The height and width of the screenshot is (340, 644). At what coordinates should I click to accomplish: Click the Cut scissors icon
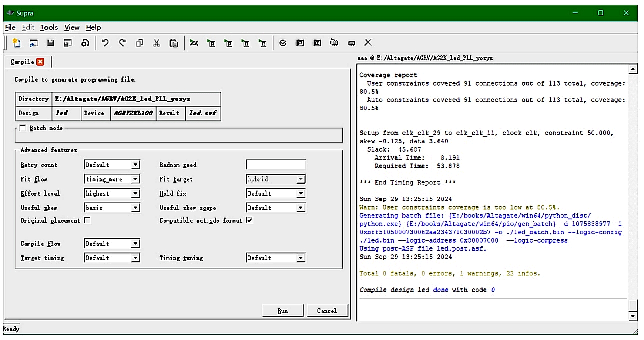[157, 43]
